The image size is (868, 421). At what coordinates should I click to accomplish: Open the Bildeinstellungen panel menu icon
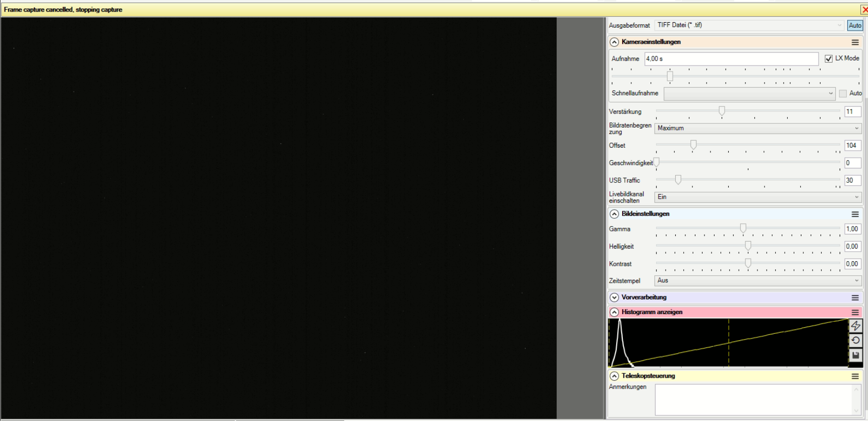pos(855,214)
